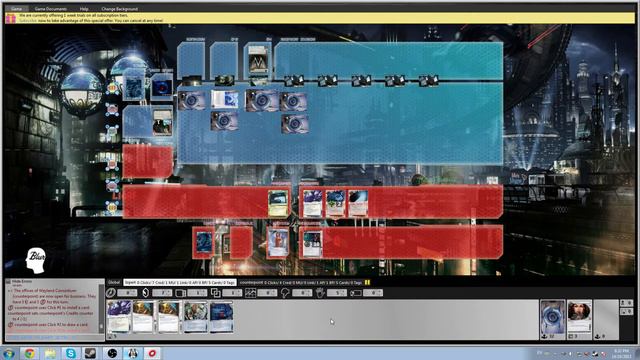Adjust the Tags counter value stepper
This screenshot has width=640, height=360.
coord(380,293)
